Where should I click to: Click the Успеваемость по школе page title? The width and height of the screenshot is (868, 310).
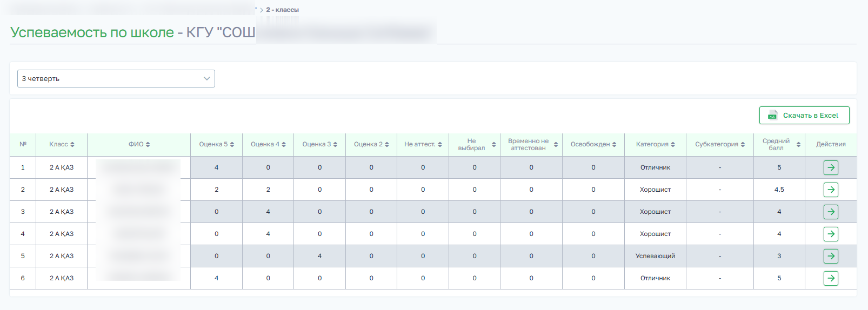[92, 32]
